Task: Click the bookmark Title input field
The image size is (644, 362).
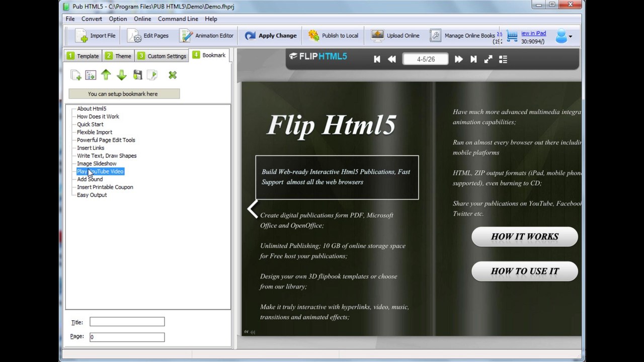Action: (x=127, y=322)
